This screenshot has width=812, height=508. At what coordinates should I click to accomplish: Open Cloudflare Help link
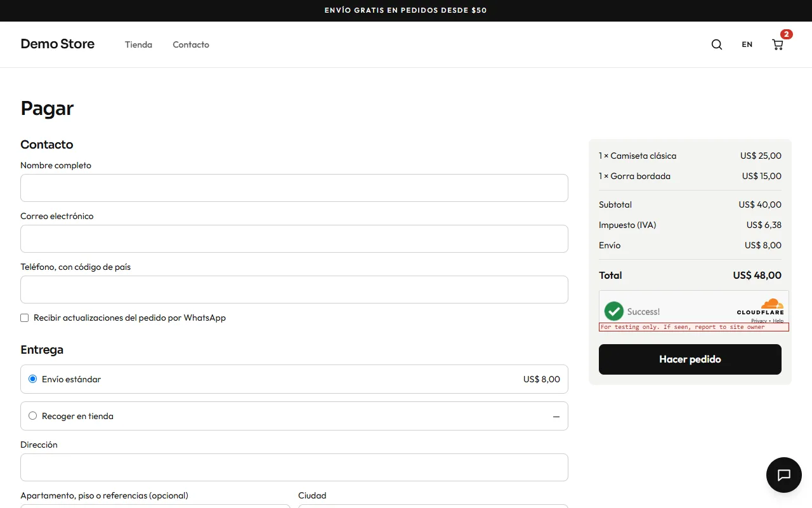[778, 321]
